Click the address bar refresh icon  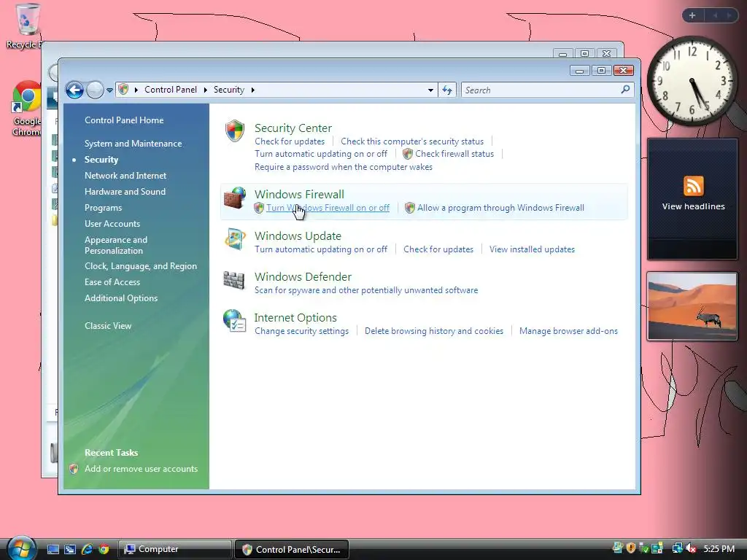tap(447, 90)
